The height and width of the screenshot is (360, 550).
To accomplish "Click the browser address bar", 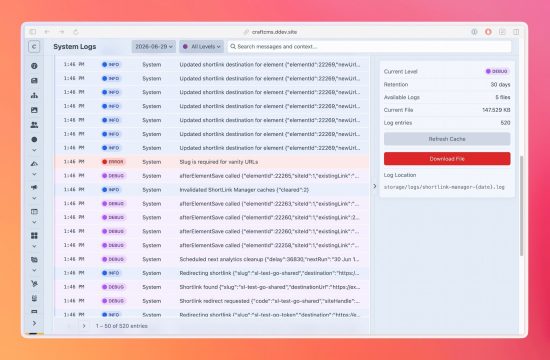I will (270, 32).
